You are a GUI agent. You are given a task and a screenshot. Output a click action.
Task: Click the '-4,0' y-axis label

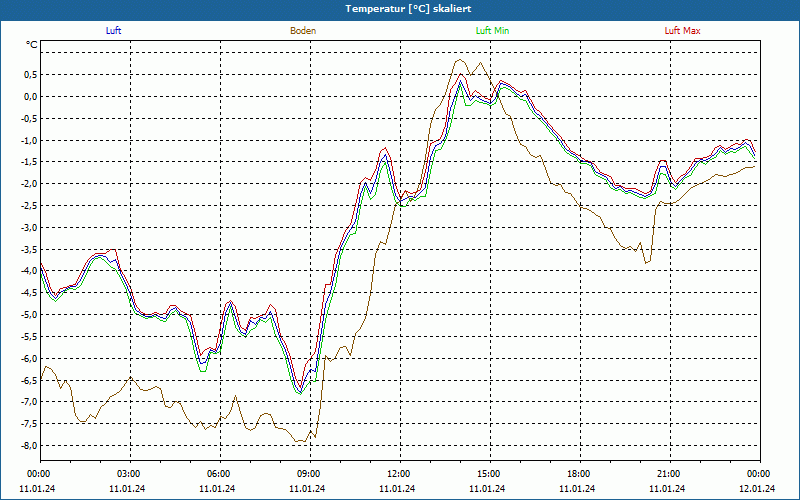click(30, 271)
